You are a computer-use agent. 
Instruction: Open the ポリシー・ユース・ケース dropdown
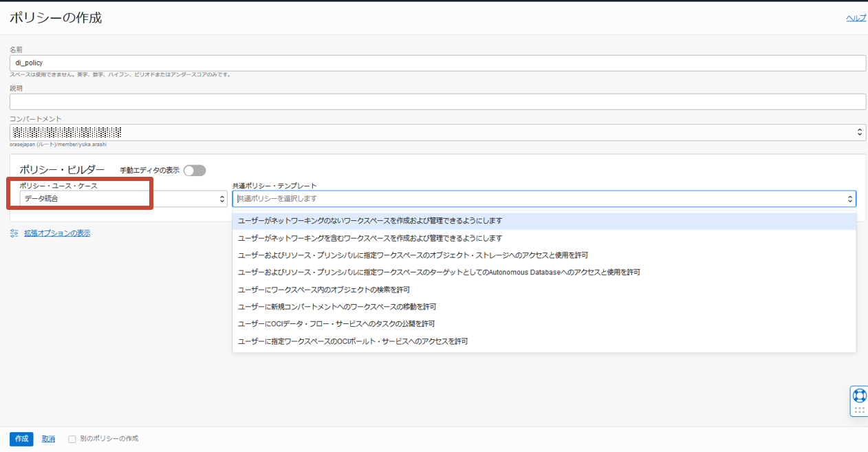coord(123,199)
